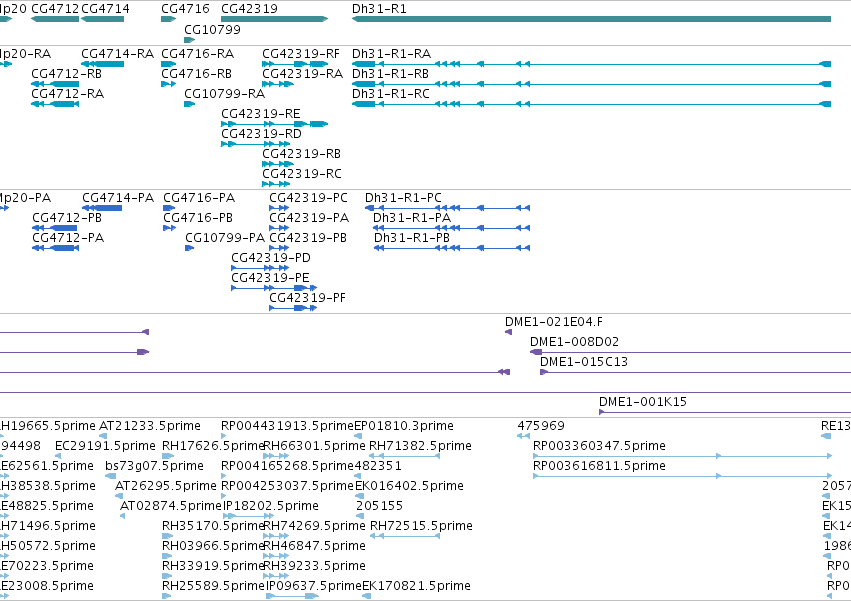Click clone DME1-001K15
Image resolution: width=851 pixels, height=601 pixels.
point(725,412)
